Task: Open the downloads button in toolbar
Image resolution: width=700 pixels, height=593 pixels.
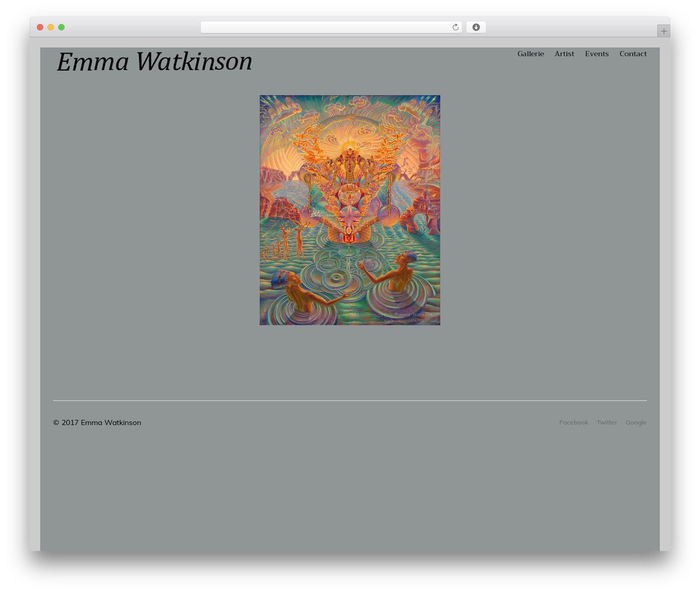Action: click(x=476, y=27)
